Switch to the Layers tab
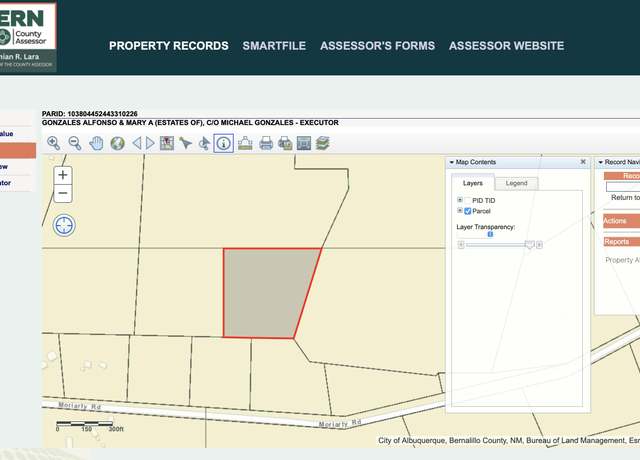Image resolution: width=640 pixels, height=460 pixels. pos(473,183)
